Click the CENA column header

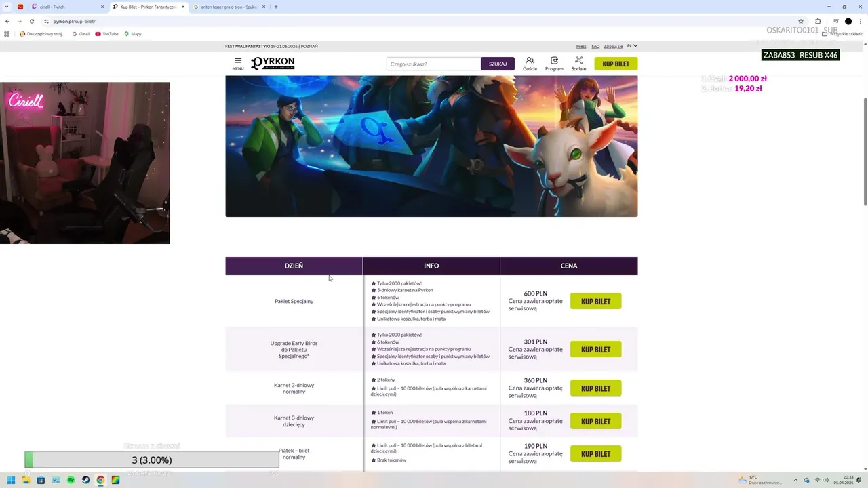pyautogui.click(x=569, y=266)
